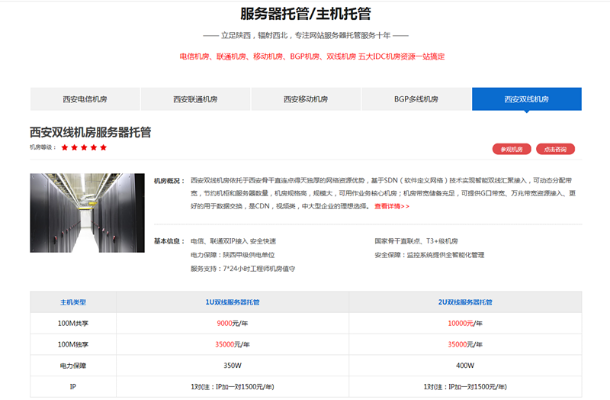This screenshot has width=610, height=400.
Task: Click the 服务支持：7*24小时 info line
Action: tap(243, 269)
